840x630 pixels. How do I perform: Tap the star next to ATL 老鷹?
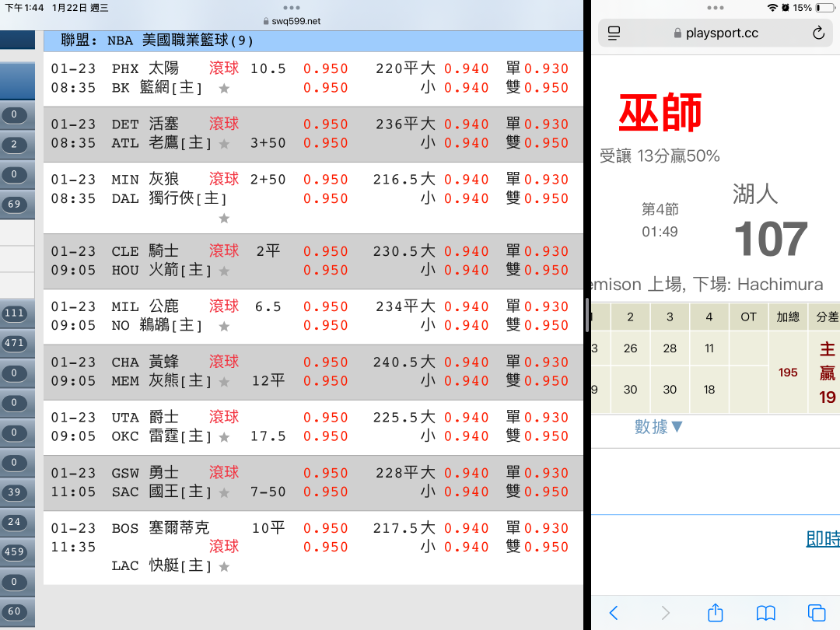click(224, 144)
